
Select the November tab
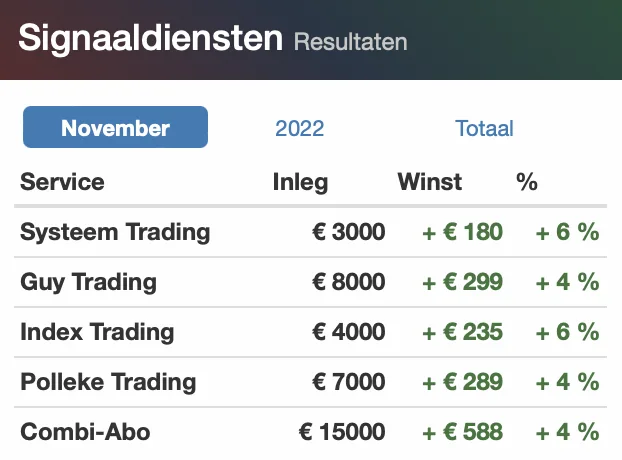115,127
